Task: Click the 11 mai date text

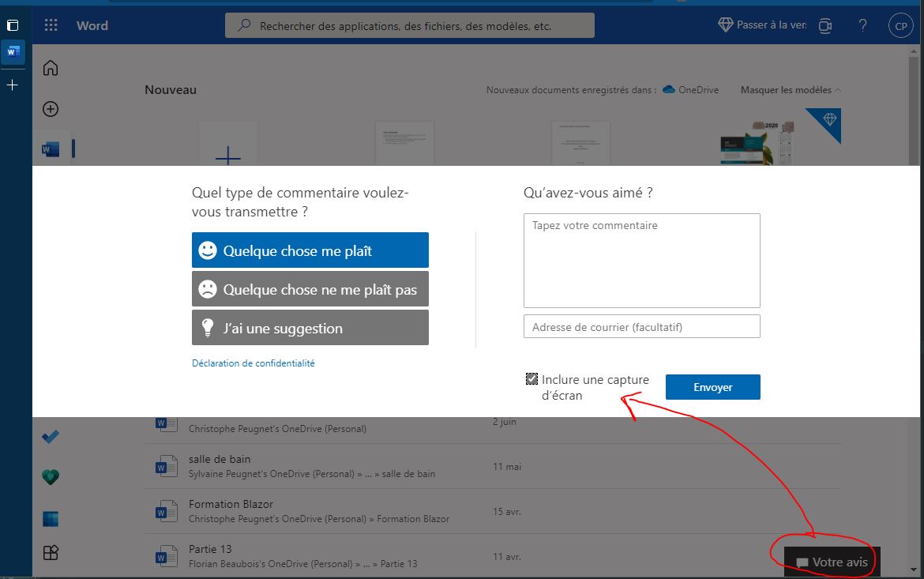Action: coord(507,466)
